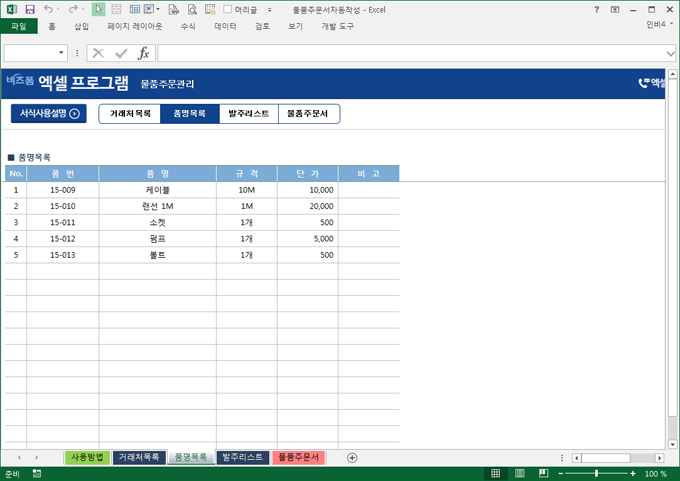Open the 페이지 레이아웃 ribbon tab
The width and height of the screenshot is (680, 481).
click(135, 26)
